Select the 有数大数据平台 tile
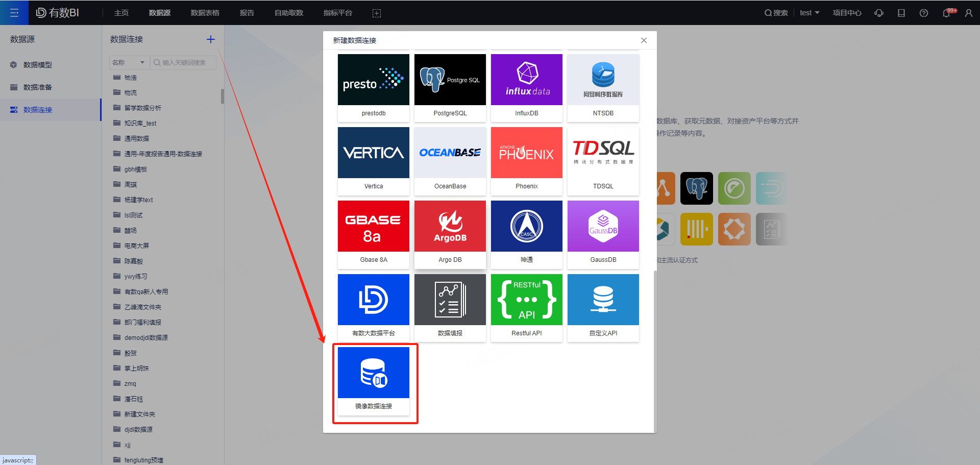This screenshot has width=980, height=465. (374, 307)
